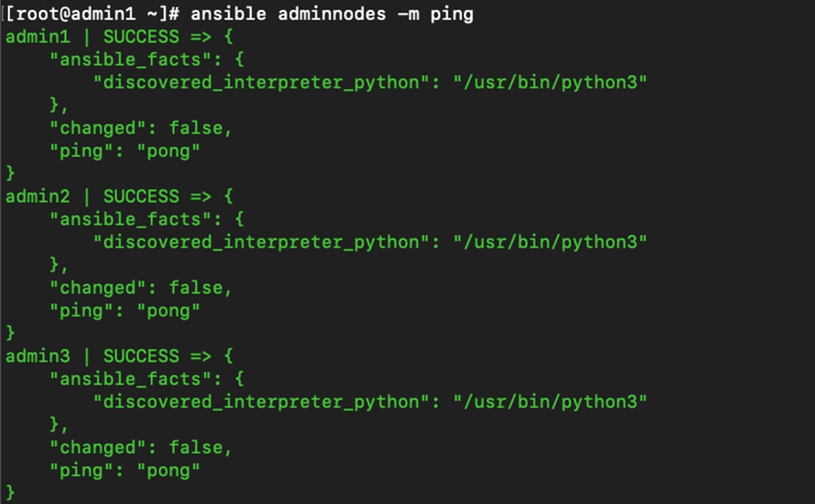Image resolution: width=815 pixels, height=504 pixels.
Task: Click the command prompt line with ansible adminnodes
Action: 238,14
